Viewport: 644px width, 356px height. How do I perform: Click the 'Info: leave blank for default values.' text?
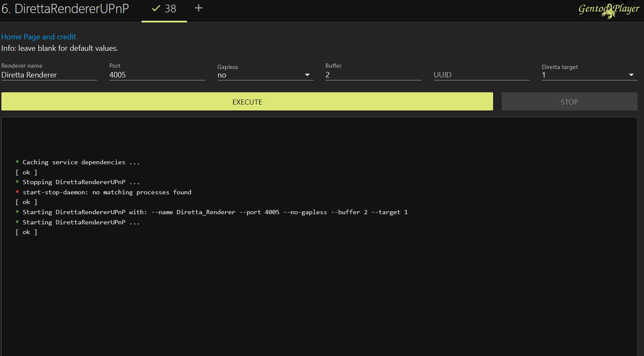click(x=59, y=48)
